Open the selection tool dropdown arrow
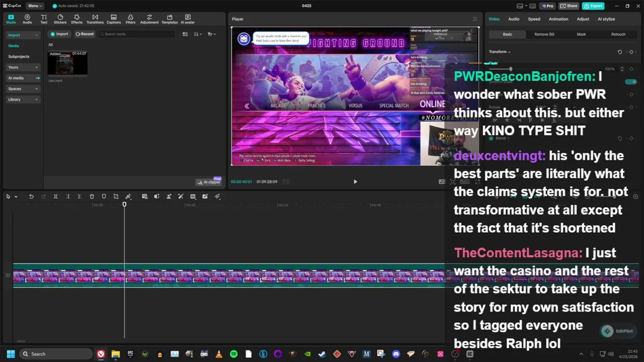The image size is (644, 362). point(16,197)
